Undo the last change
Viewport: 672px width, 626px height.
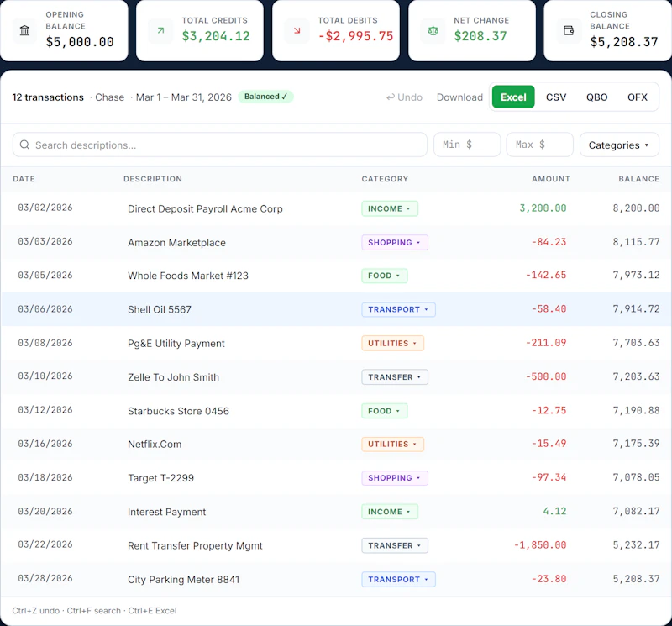[404, 97]
